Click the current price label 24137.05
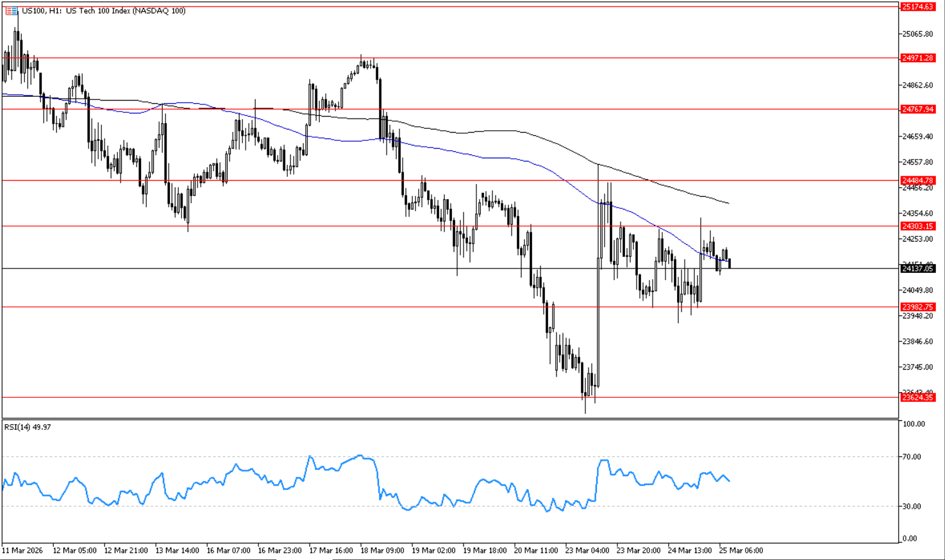This screenshot has width=945, height=560. [x=917, y=268]
